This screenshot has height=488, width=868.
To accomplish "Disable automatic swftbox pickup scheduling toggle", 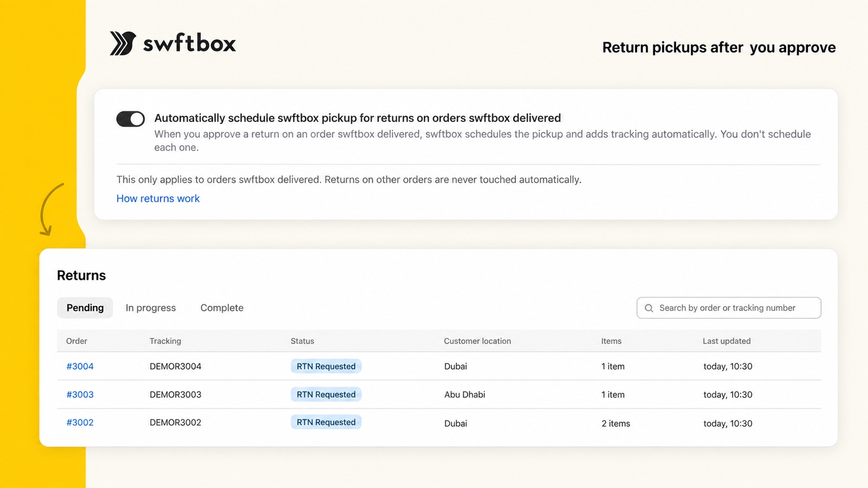I will 131,119.
